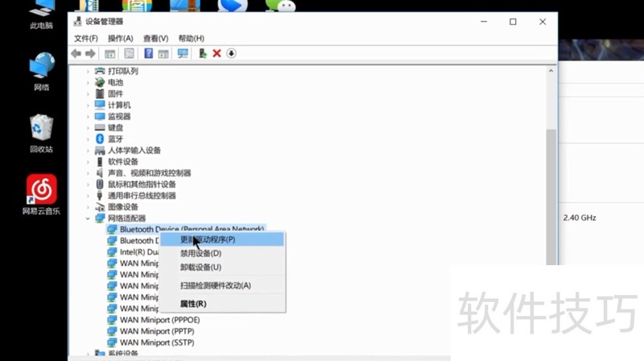
Task: Click the vertical scrollbar of device list
Action: click(551, 193)
